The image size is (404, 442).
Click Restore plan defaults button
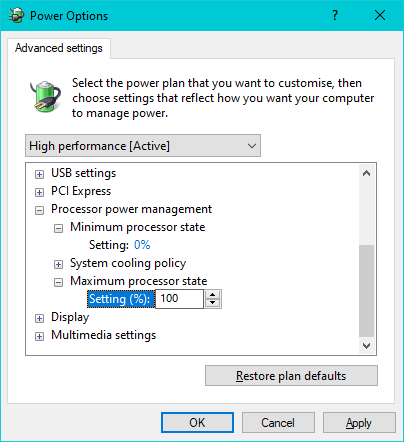coord(291,376)
